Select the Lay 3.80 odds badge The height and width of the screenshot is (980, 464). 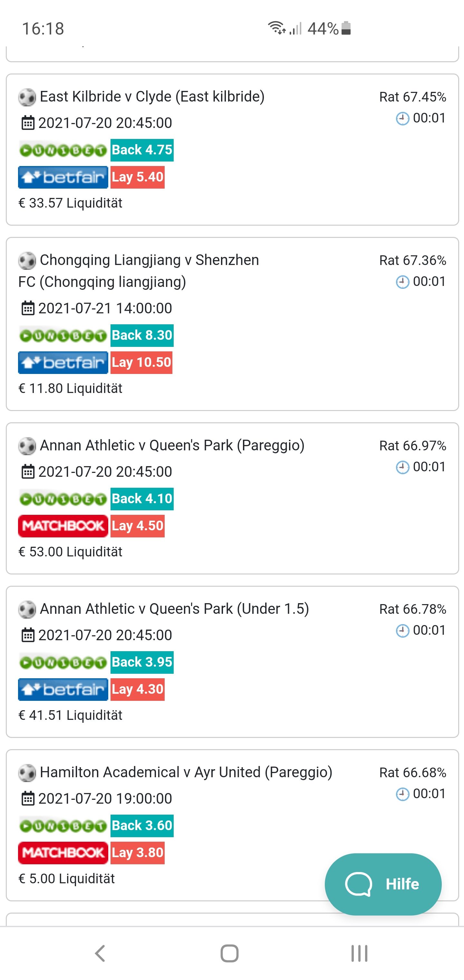click(x=138, y=853)
